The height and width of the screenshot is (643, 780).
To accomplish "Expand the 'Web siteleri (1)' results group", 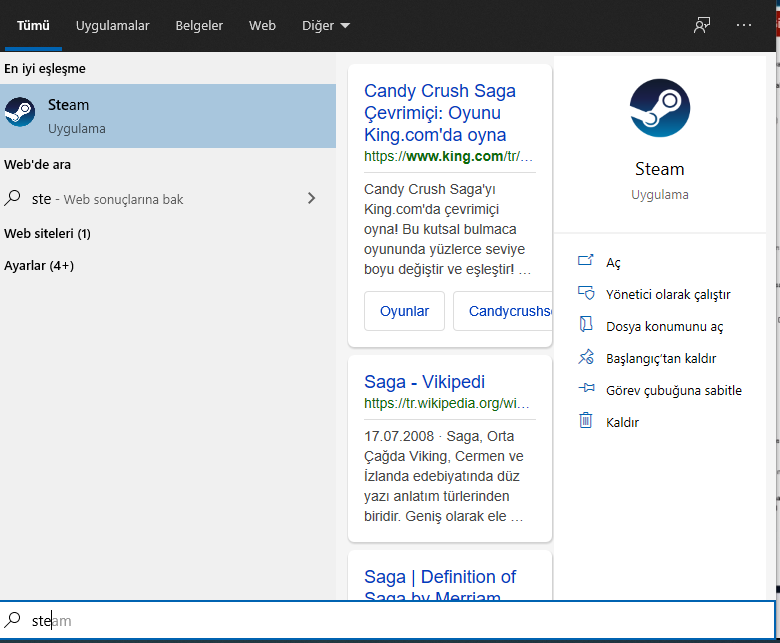I will point(47,233).
